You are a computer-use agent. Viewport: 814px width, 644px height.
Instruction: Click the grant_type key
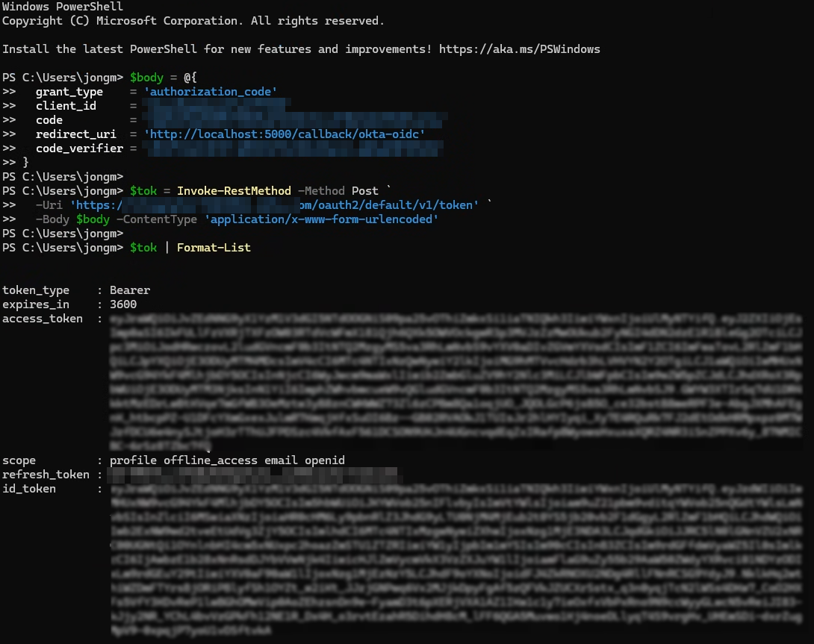point(69,92)
